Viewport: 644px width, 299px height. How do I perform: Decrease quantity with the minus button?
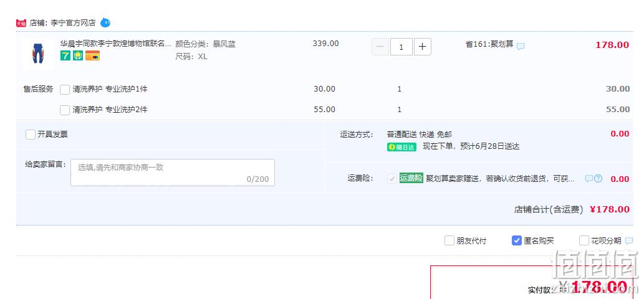380,47
